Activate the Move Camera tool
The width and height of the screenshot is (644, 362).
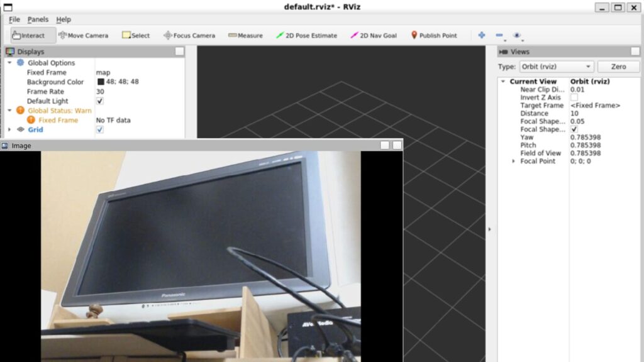pyautogui.click(x=83, y=36)
